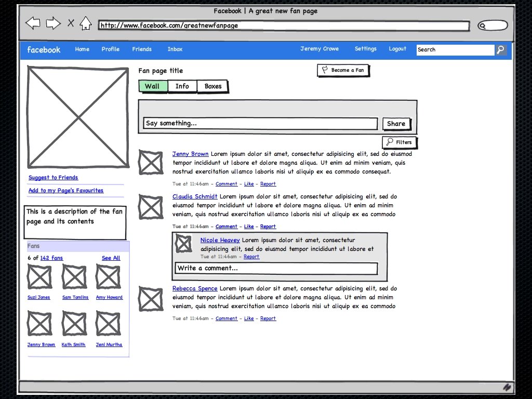The width and height of the screenshot is (532, 399).
Task: Open the 142 fans link
Action: coord(51,258)
